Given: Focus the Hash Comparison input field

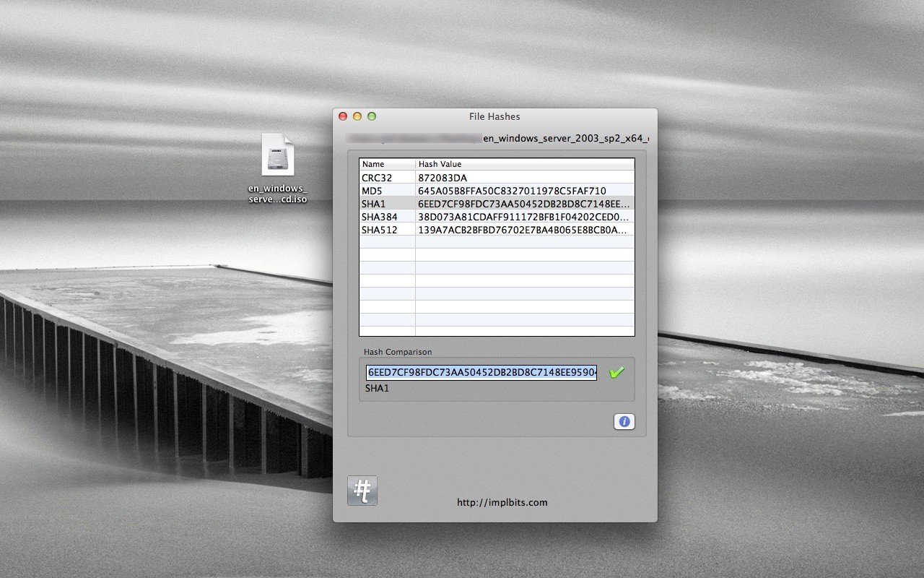Looking at the screenshot, I should point(481,373).
